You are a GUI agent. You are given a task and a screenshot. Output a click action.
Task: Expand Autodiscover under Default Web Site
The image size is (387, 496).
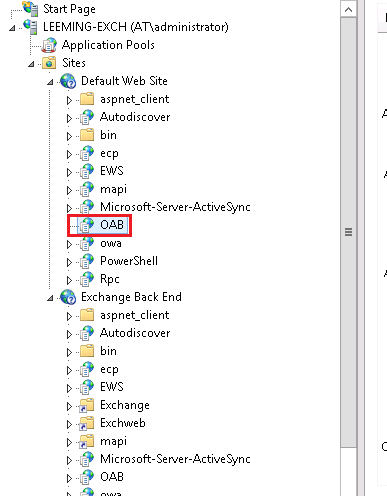[x=69, y=118]
